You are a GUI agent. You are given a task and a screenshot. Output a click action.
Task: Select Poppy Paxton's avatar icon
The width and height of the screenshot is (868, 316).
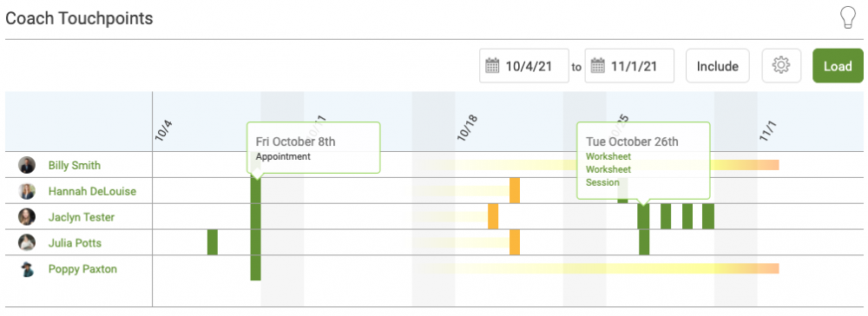click(27, 269)
